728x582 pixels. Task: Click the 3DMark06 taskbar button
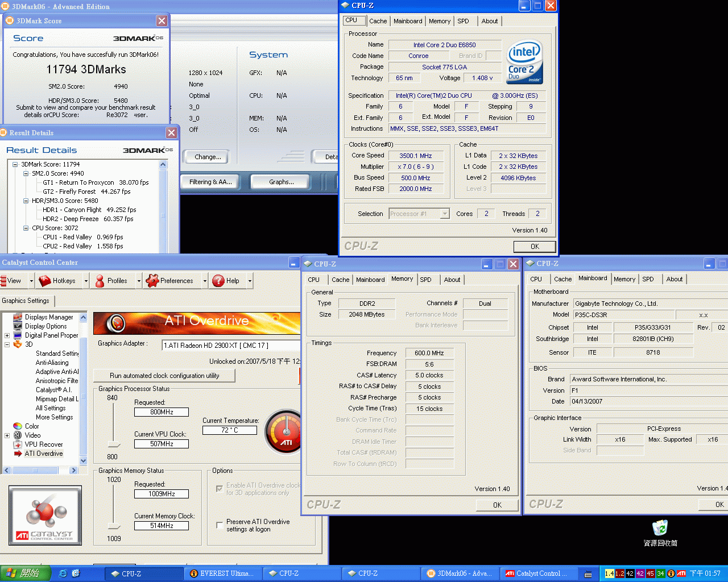click(x=460, y=573)
